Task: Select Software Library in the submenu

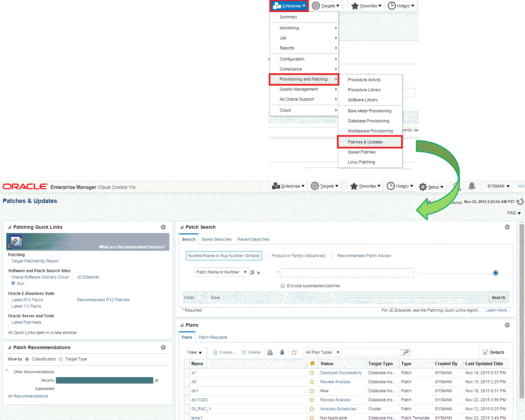Action: (370, 100)
